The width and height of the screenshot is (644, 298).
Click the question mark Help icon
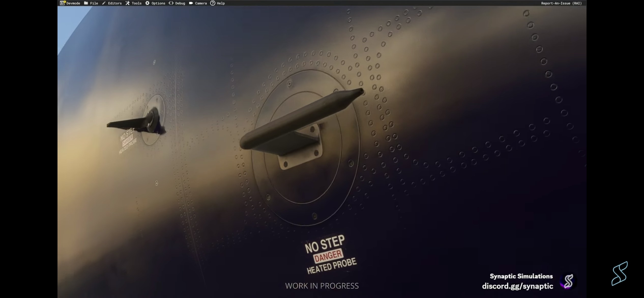pos(213,3)
